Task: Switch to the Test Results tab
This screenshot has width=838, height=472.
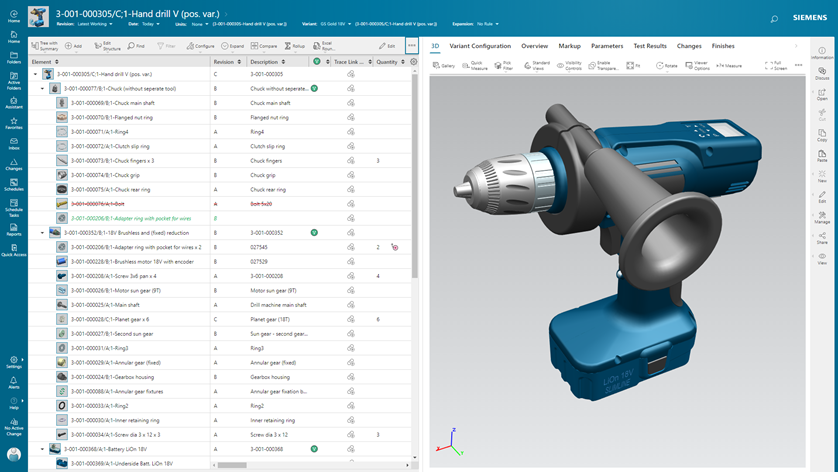Action: tap(650, 46)
